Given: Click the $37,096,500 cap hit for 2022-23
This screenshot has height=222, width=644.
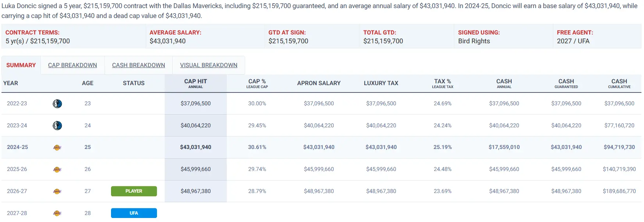Looking at the screenshot, I should pyautogui.click(x=196, y=103).
